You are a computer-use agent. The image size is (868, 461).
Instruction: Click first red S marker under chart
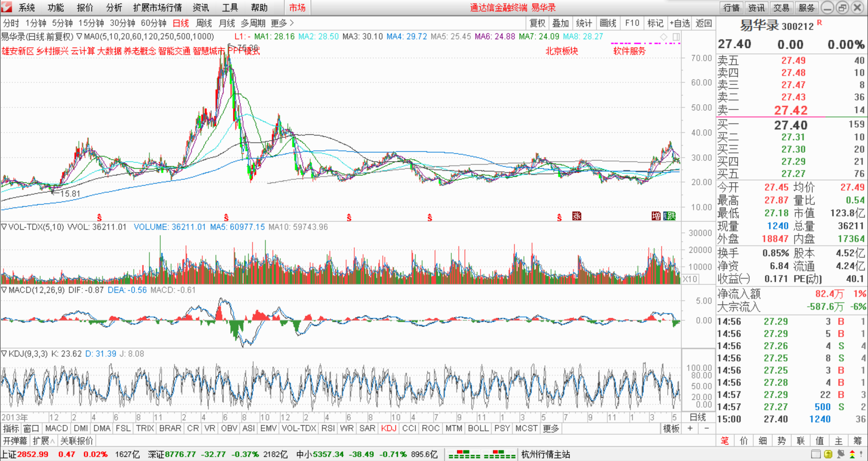point(99,217)
